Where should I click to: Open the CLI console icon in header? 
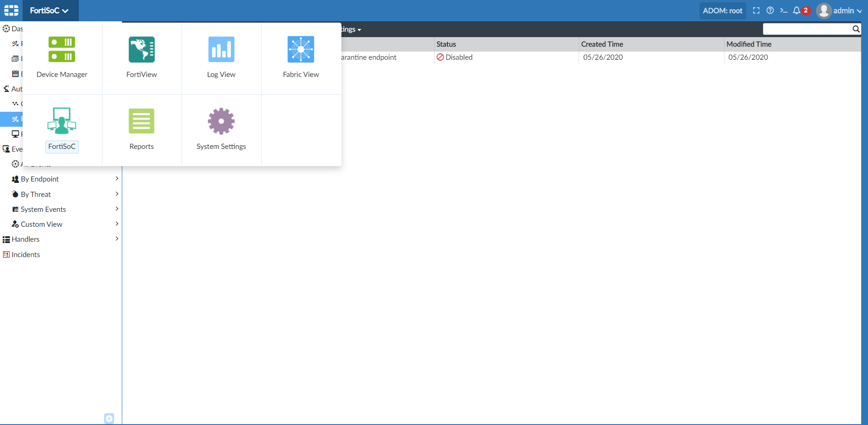click(x=785, y=10)
